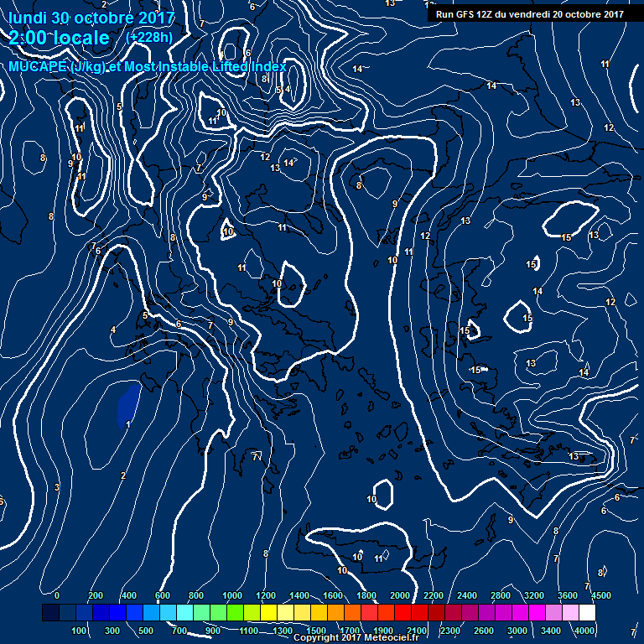Click the MUCAPE map title text
This screenshot has width=644, height=644.
(148, 66)
